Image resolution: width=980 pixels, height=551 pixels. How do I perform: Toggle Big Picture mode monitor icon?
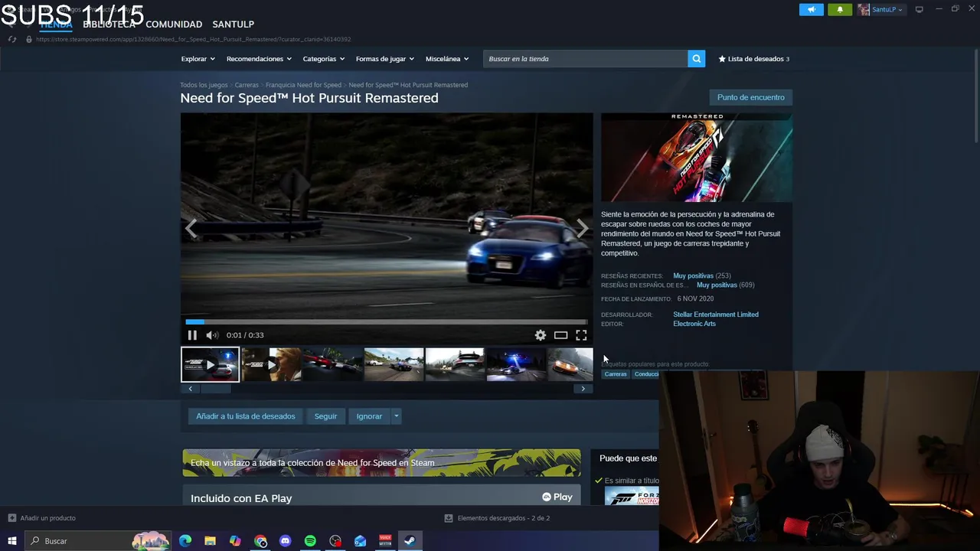[920, 9]
